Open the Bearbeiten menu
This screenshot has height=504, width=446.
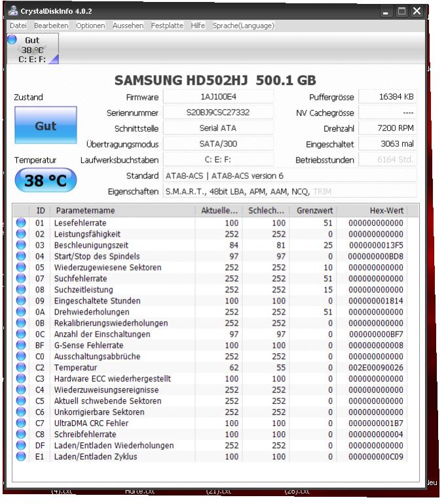point(51,26)
